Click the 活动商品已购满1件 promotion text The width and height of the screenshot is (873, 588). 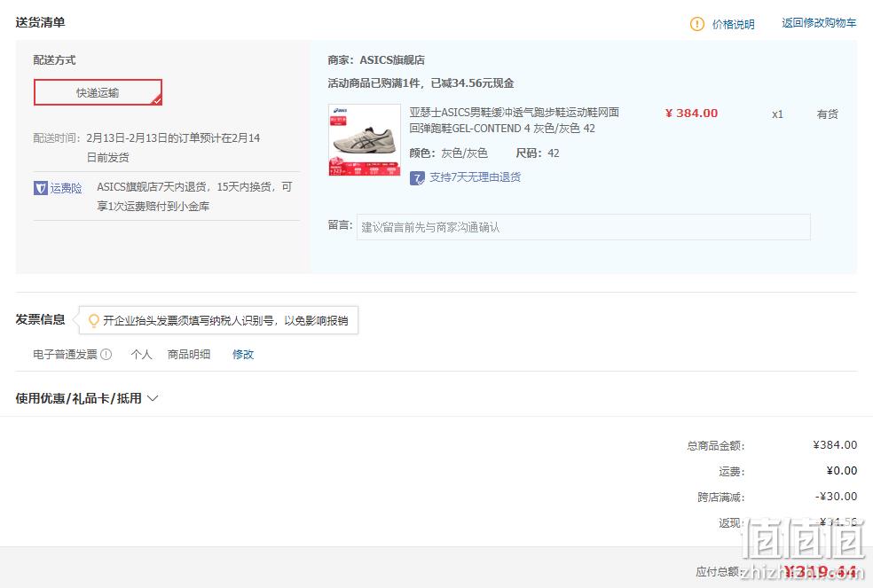coord(421,83)
